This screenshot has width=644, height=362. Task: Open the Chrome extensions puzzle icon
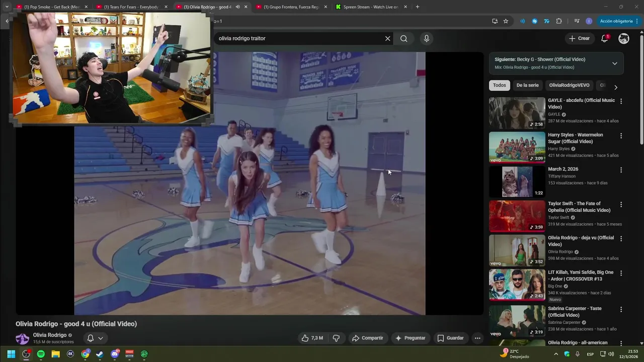pos(559,21)
